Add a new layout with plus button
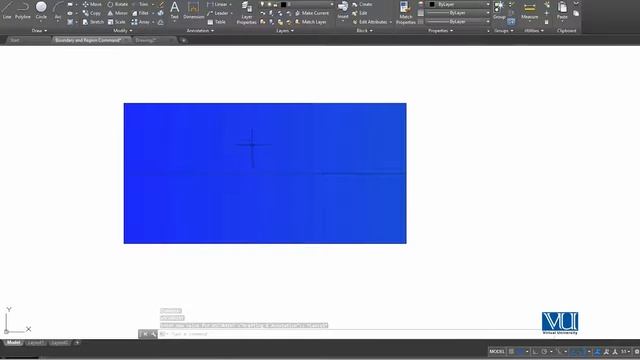 (x=77, y=342)
